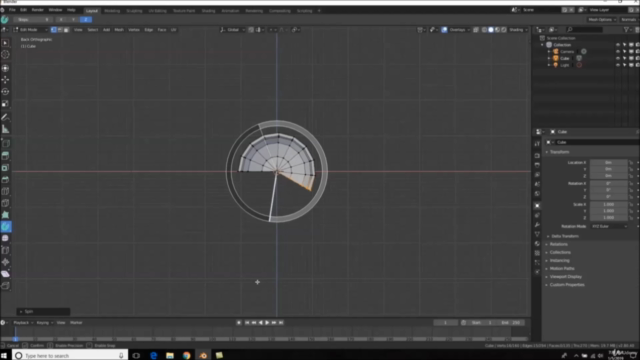Open the Mesh Options dropdown
This screenshot has width=640, height=360.
602,20
